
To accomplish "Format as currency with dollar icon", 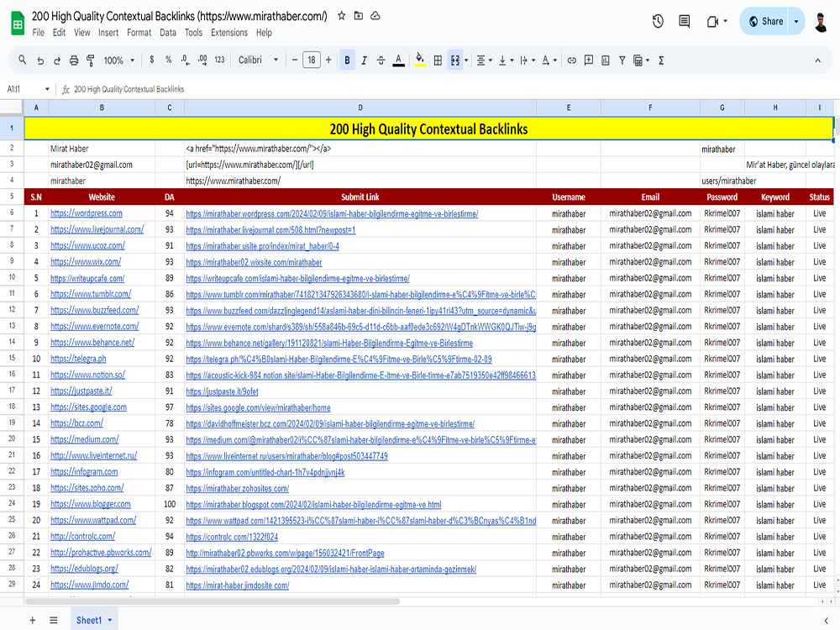I will pyautogui.click(x=152, y=60).
